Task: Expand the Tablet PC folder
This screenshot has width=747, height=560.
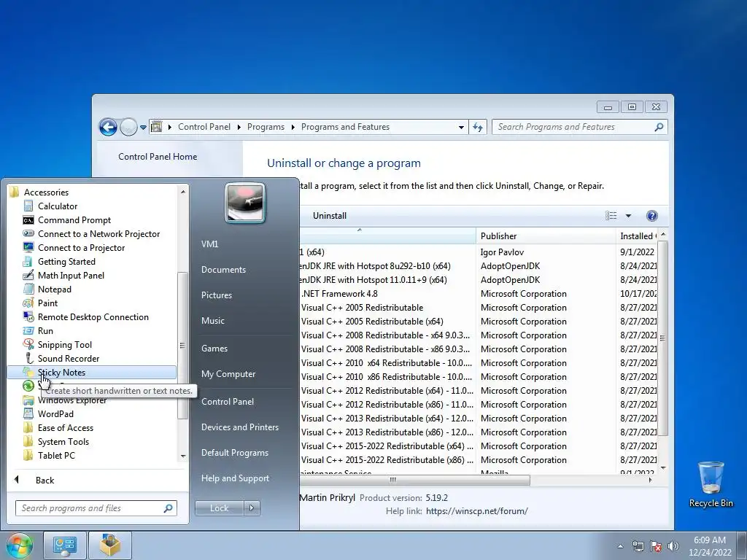Action: tap(56, 455)
